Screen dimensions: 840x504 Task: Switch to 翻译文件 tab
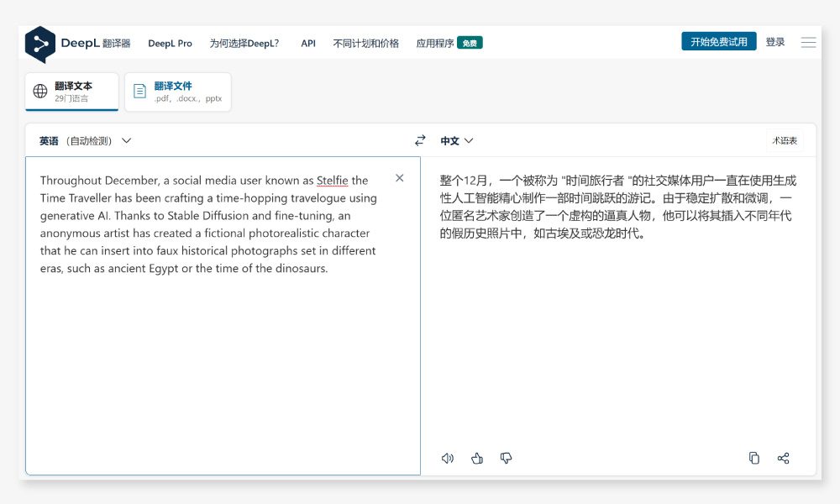click(178, 92)
